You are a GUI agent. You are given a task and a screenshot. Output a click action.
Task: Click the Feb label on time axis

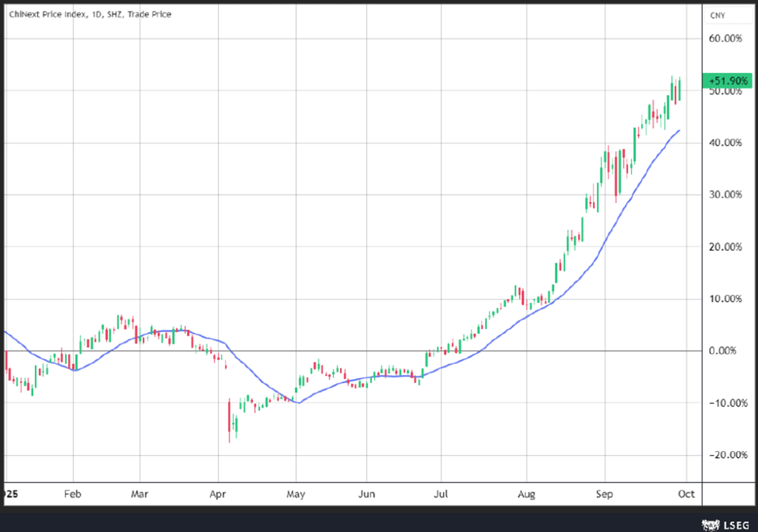[x=73, y=494]
